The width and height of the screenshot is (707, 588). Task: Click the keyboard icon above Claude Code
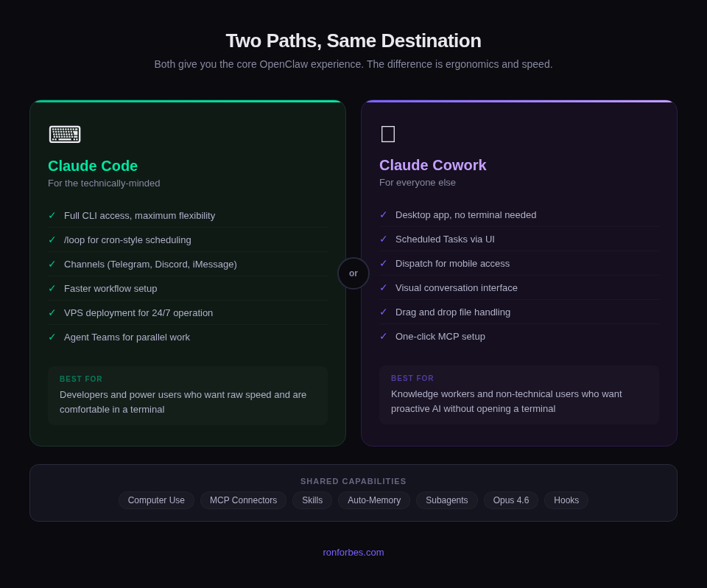click(x=65, y=134)
